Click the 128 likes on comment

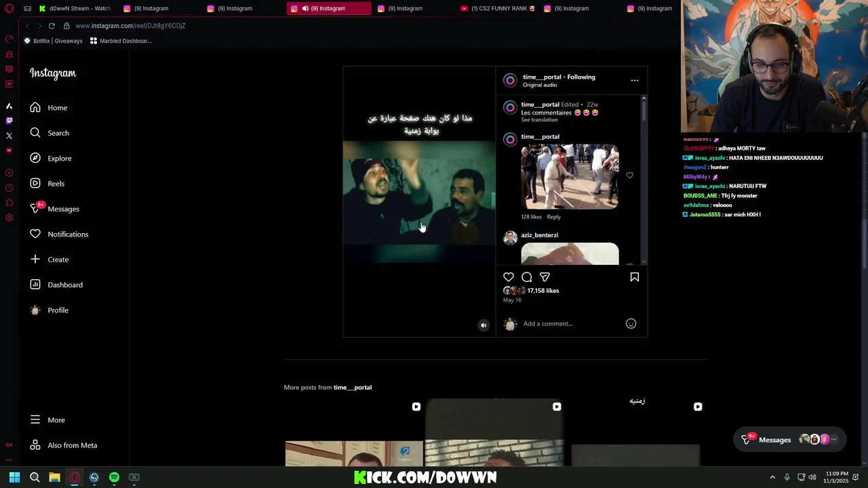(532, 217)
